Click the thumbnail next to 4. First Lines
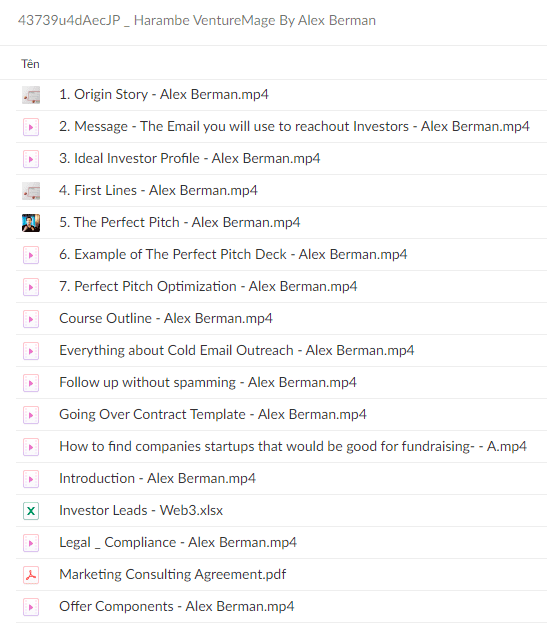Viewport: 547px width, 628px height. [31, 191]
